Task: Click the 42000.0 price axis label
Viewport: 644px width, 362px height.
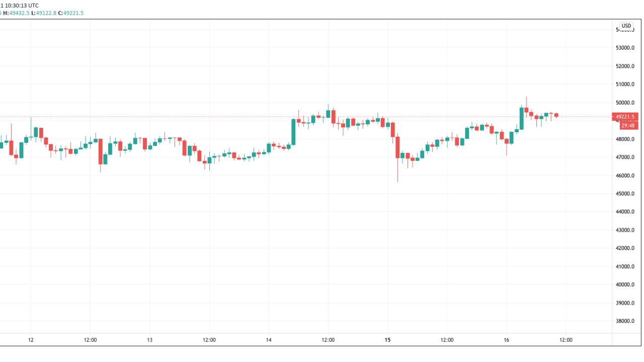Action: [x=625, y=248]
